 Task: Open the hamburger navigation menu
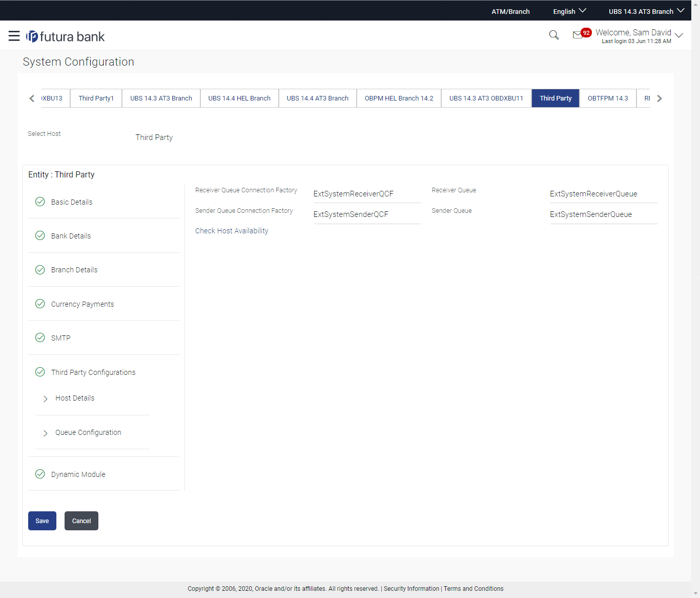point(14,36)
